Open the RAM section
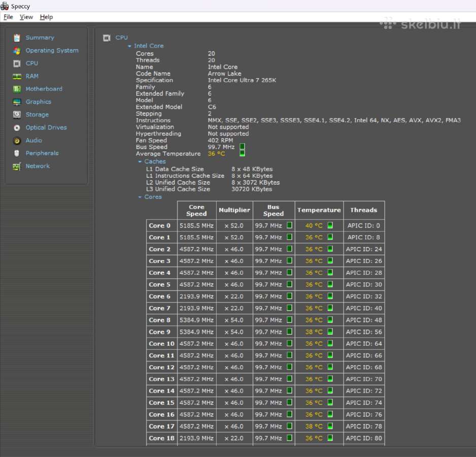Screen dimensions: 476x457 [32, 76]
